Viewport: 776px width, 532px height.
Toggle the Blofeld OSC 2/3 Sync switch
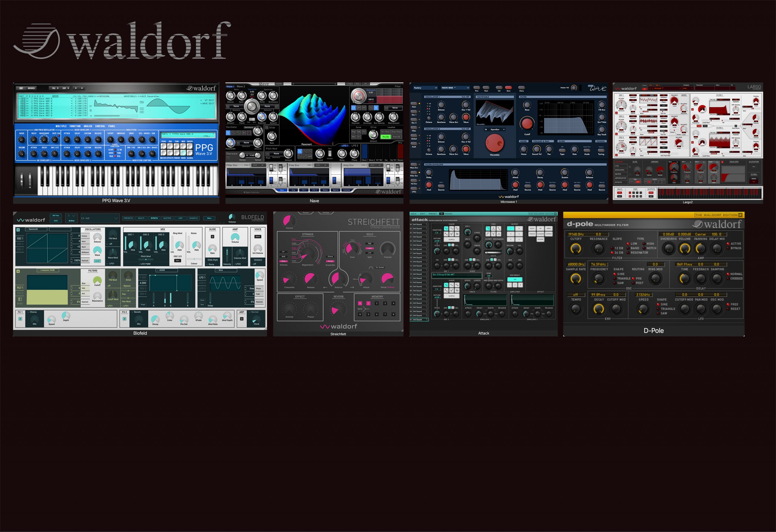click(178, 260)
